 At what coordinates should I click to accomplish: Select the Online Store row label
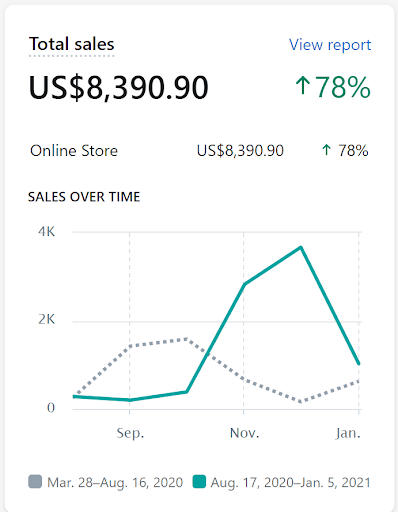coord(74,151)
